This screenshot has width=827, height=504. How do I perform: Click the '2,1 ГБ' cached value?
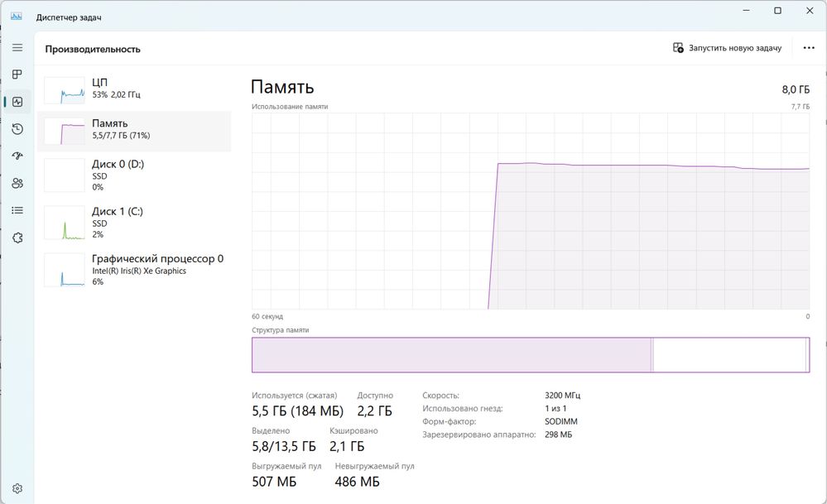[x=347, y=447]
